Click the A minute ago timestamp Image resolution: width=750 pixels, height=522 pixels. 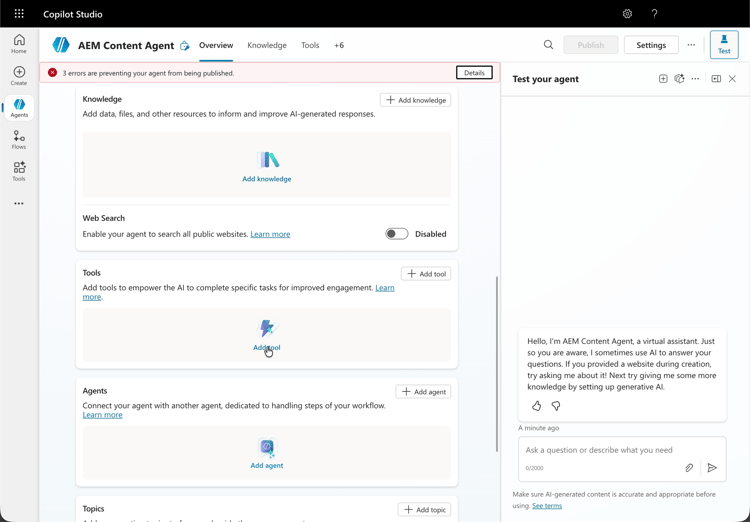coord(539,428)
